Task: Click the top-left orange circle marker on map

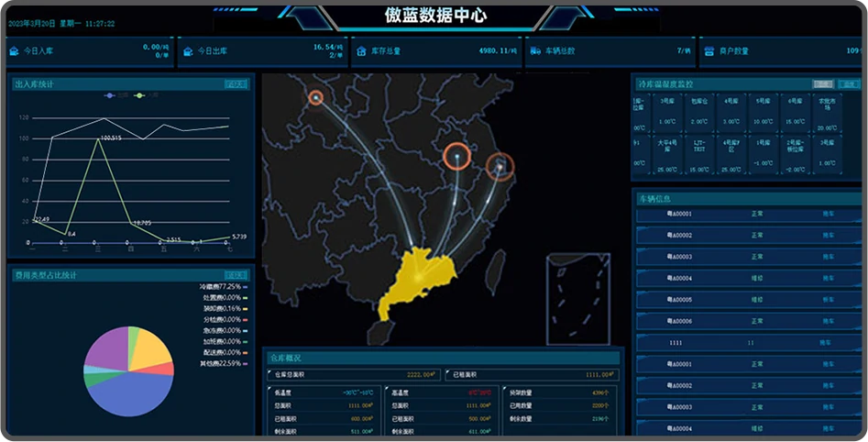Action: [x=315, y=97]
